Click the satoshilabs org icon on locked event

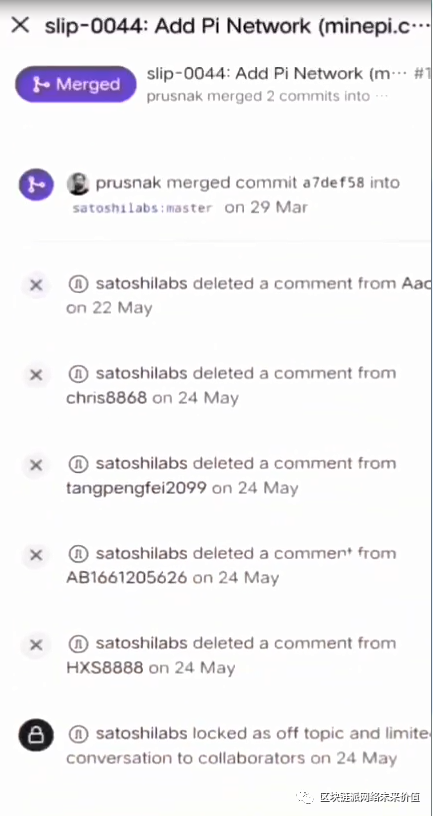click(x=78, y=734)
